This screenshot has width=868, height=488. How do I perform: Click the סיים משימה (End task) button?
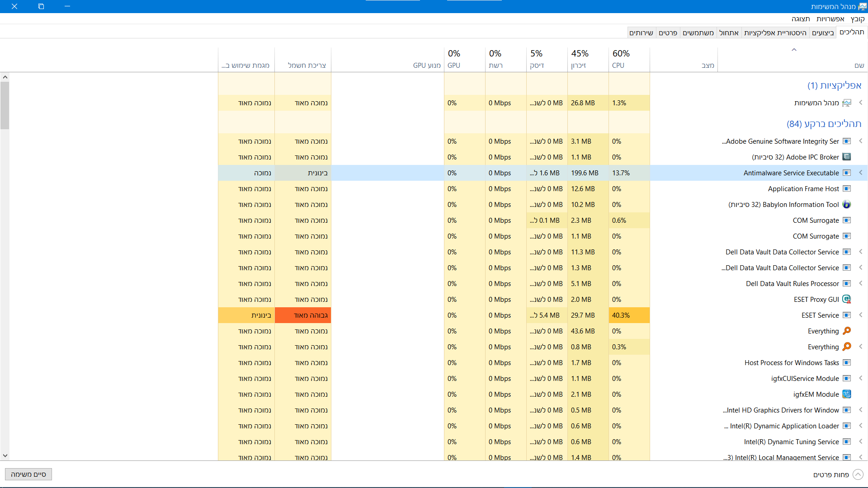[x=28, y=474]
